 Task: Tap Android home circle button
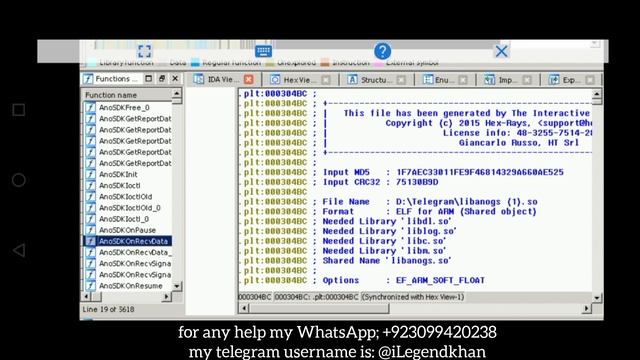click(x=19, y=180)
